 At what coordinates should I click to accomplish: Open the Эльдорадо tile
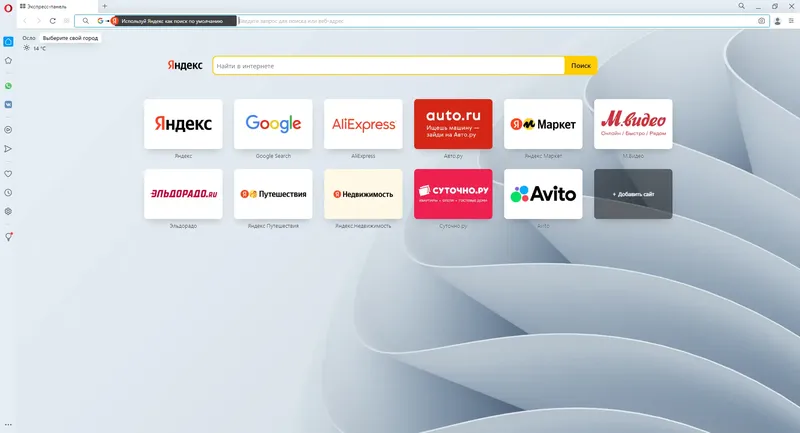[x=183, y=194]
